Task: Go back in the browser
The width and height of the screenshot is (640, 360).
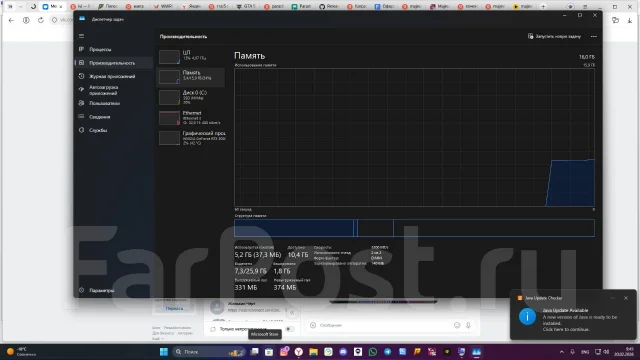Action: [11, 20]
